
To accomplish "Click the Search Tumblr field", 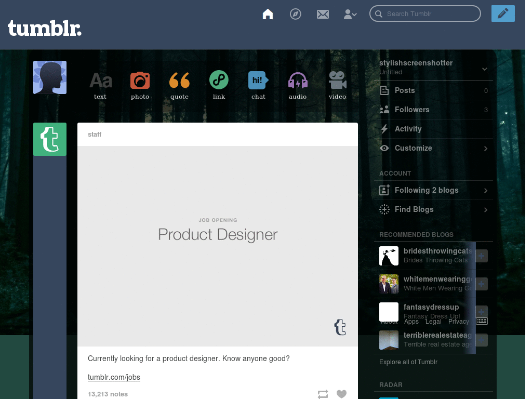I will [425, 14].
